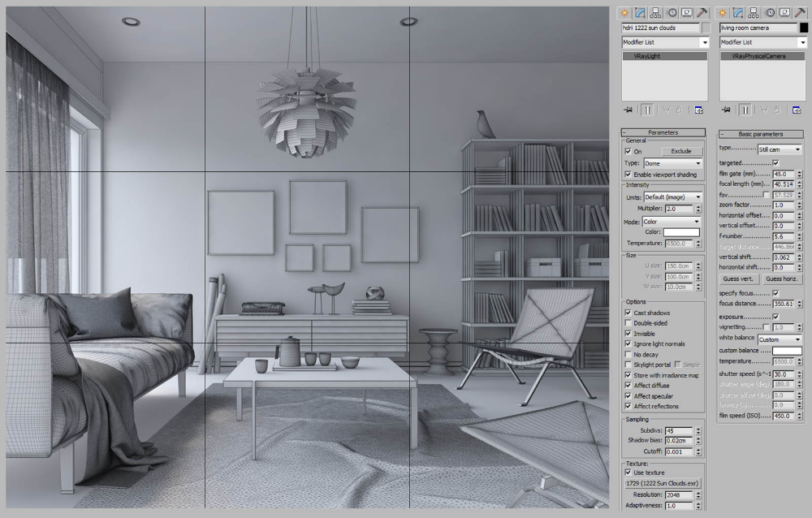
Task: Open the light Type dropdown showing Dome
Action: tap(672, 163)
